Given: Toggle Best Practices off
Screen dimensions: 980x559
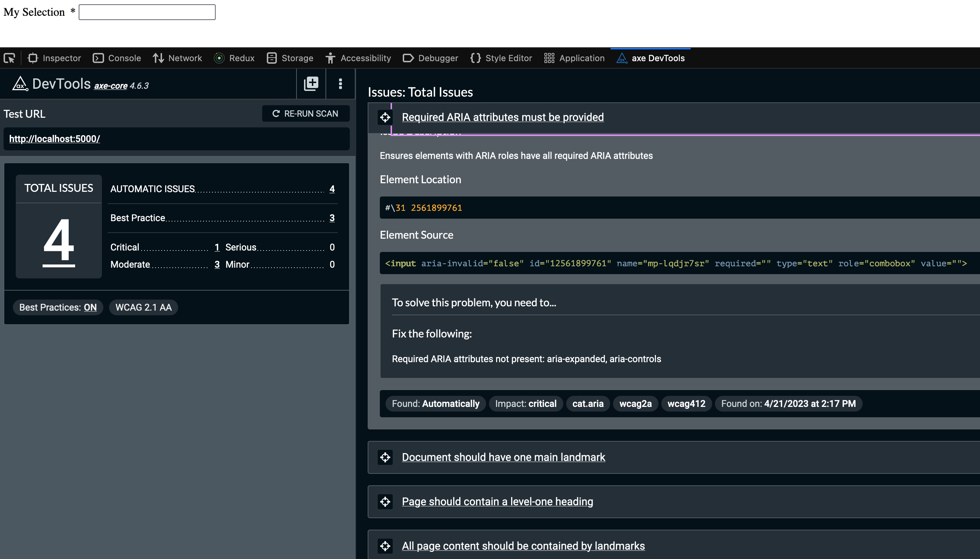Looking at the screenshot, I should (90, 307).
